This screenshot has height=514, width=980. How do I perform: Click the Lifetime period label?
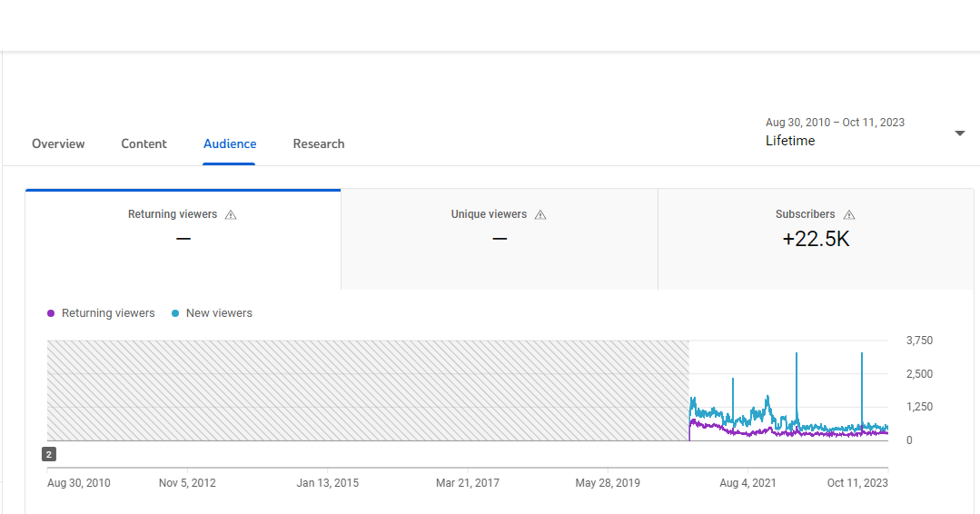[790, 141]
